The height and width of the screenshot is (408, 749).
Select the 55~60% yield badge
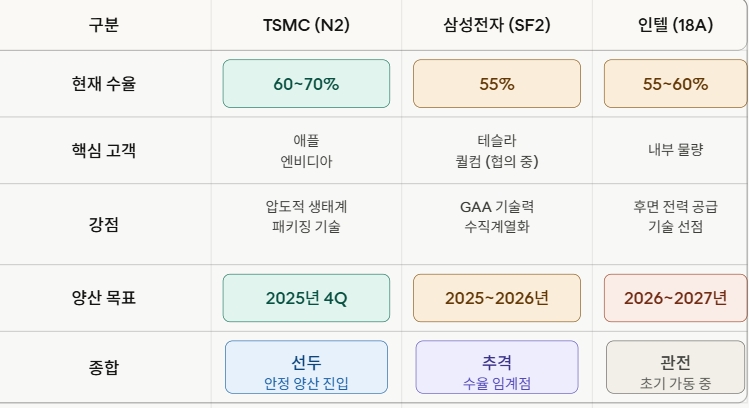pyautogui.click(x=675, y=84)
